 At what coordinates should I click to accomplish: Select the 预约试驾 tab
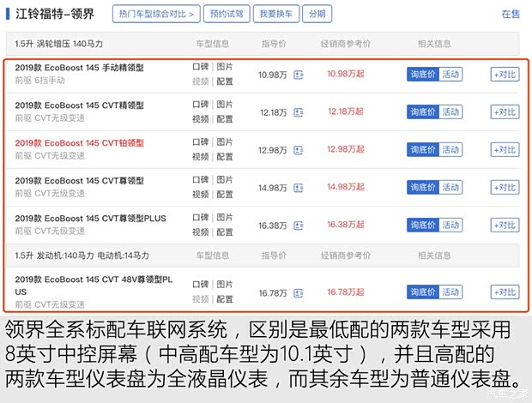pos(227,14)
